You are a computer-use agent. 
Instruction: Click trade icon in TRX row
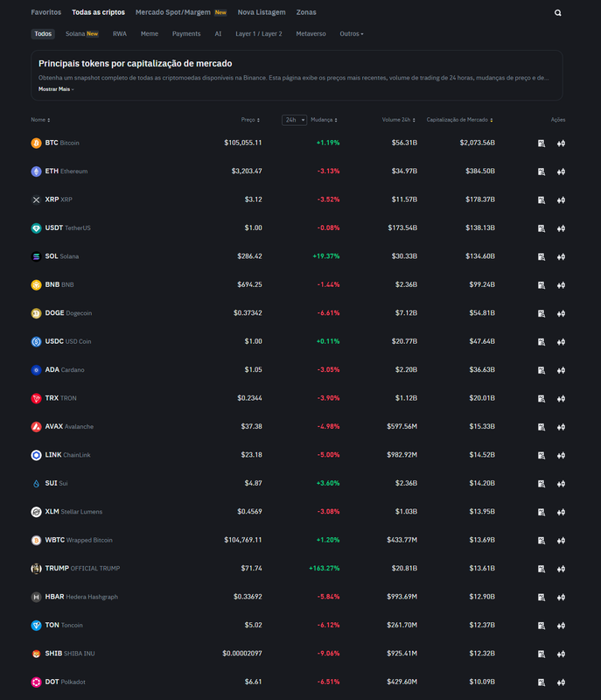(562, 399)
